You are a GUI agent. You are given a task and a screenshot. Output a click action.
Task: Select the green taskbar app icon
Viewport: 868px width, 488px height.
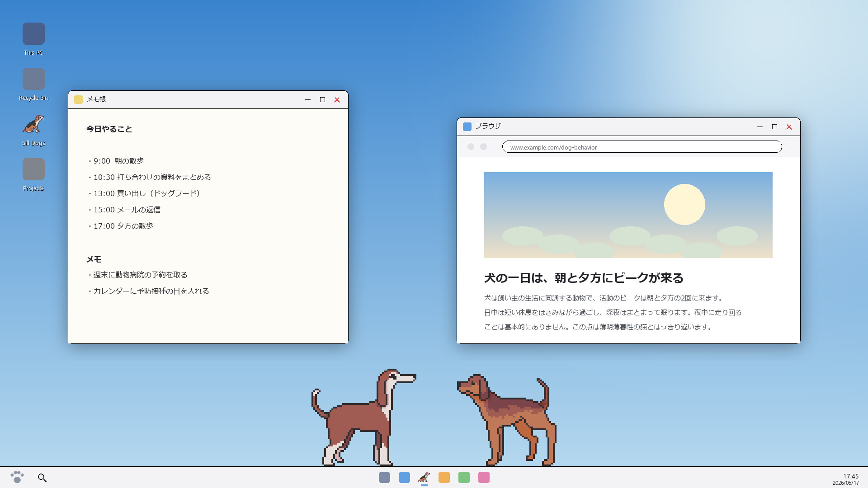click(x=464, y=478)
